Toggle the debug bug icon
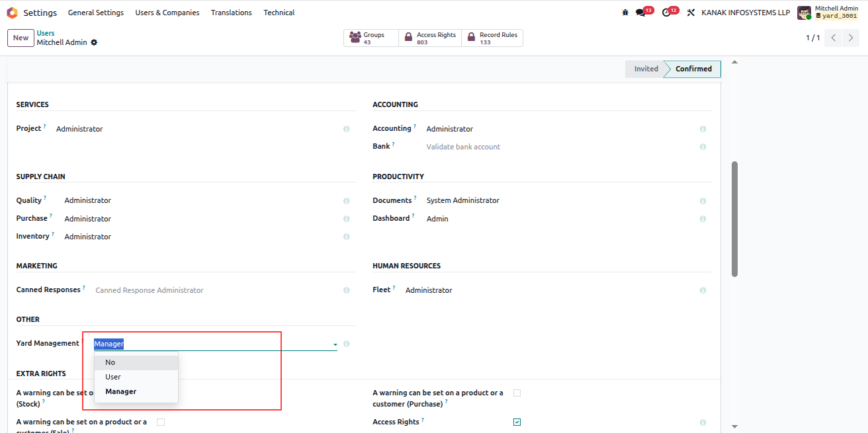This screenshot has height=433, width=868. point(625,13)
